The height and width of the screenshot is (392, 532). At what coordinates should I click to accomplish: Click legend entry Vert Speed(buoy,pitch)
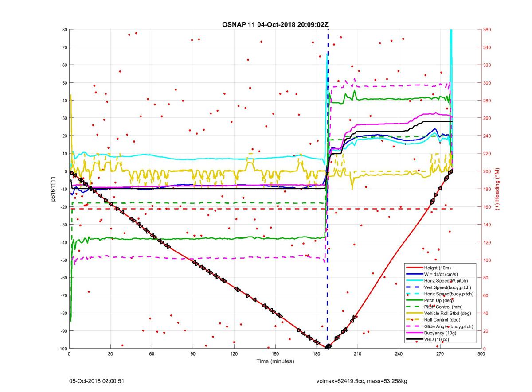tap(448, 287)
